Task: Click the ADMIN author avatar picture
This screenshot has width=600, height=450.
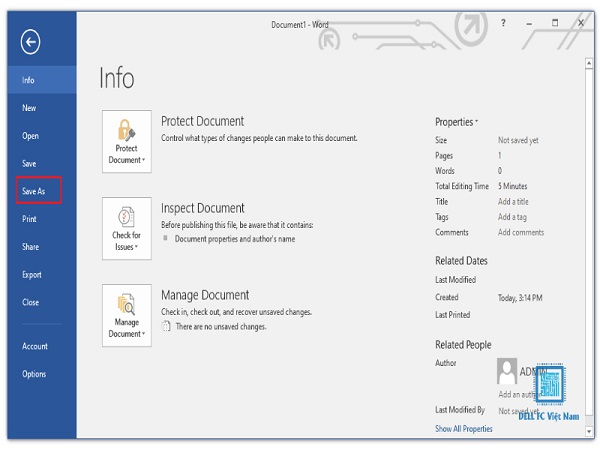Action: click(x=507, y=371)
